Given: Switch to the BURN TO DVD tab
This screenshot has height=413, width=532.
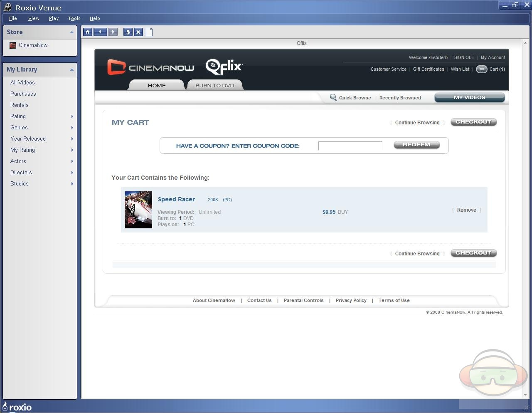Looking at the screenshot, I should 214,85.
